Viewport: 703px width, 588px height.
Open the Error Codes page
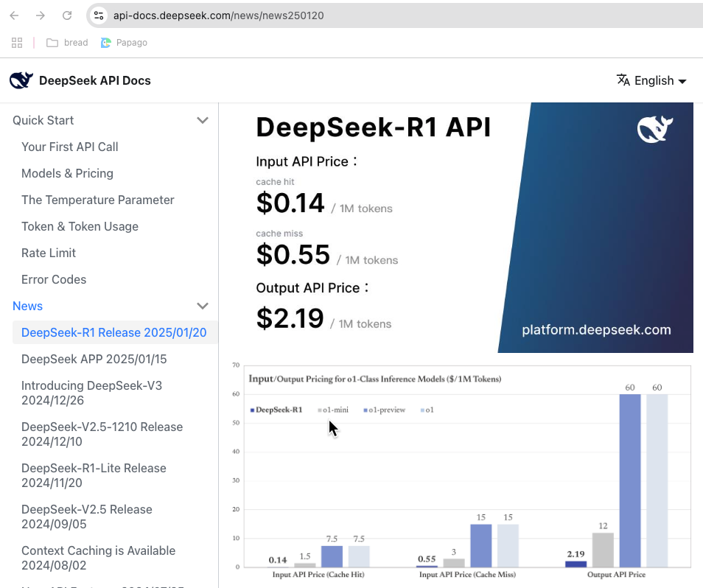click(54, 279)
